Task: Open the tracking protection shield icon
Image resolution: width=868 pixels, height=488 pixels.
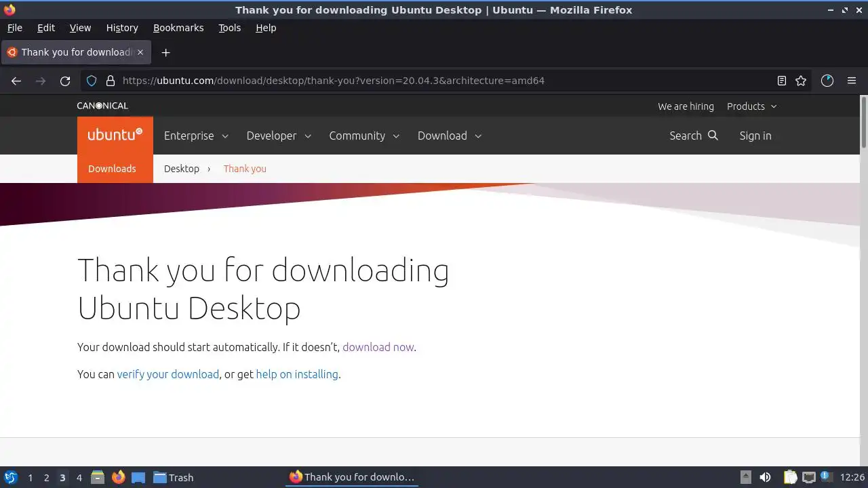Action: point(92,81)
